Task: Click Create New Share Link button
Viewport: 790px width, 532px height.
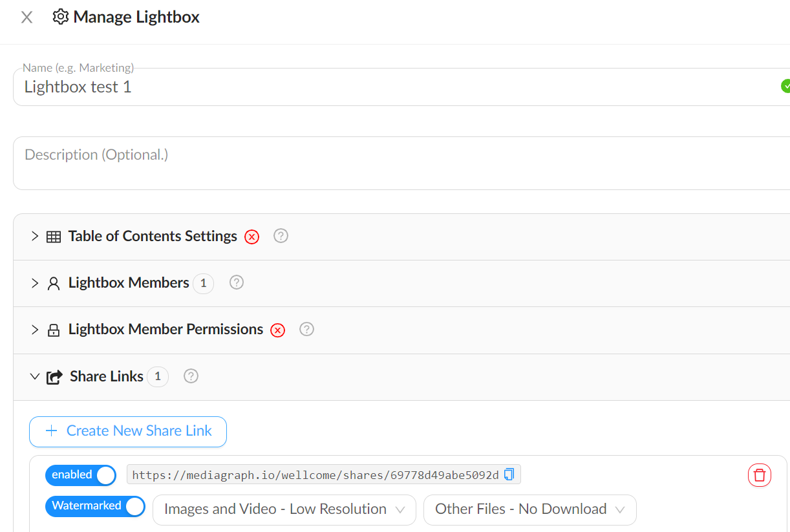Action: [x=128, y=431]
